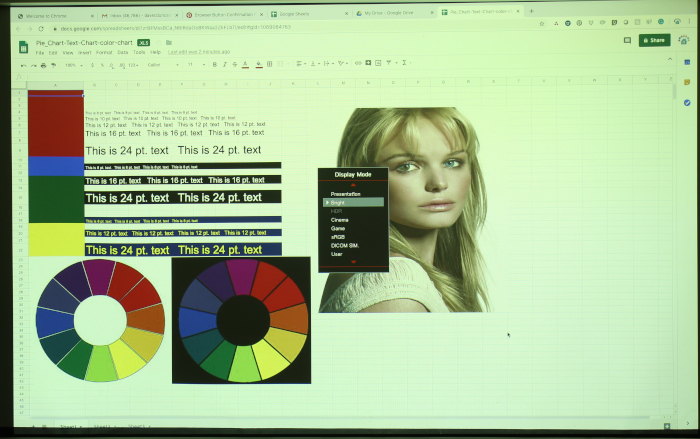Open the Insert menu
The width and height of the screenshot is (700, 439).
[84, 53]
